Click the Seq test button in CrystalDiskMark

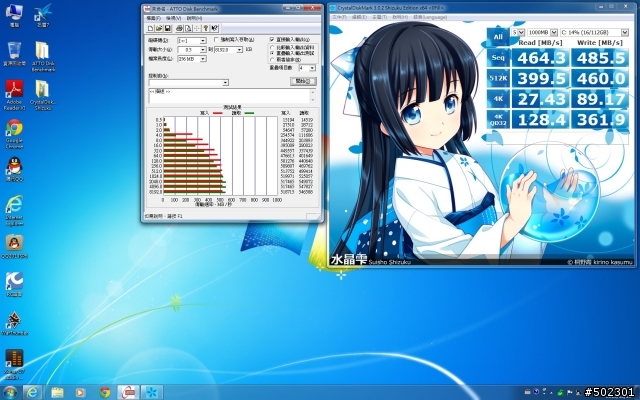[498, 58]
